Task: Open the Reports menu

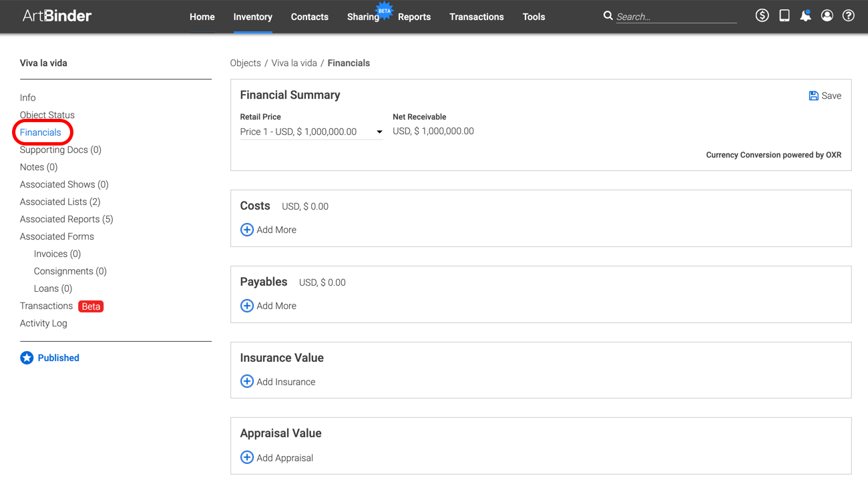Action: [x=414, y=17]
